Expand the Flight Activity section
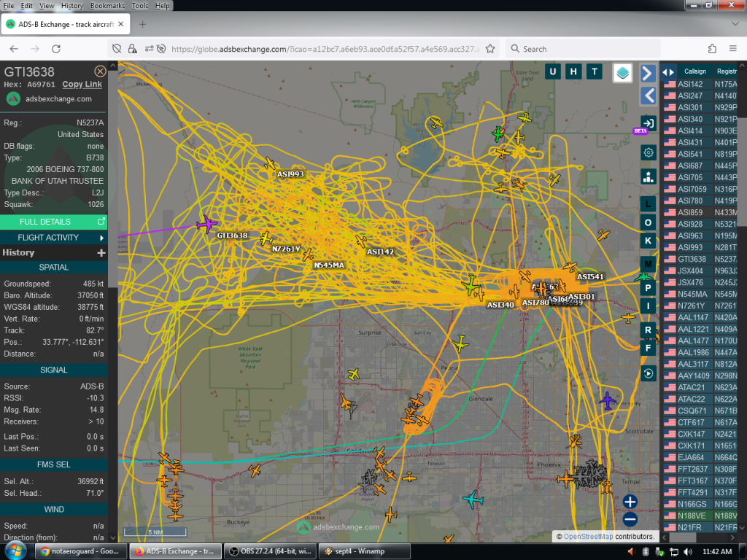This screenshot has width=747, height=560. pos(54,238)
